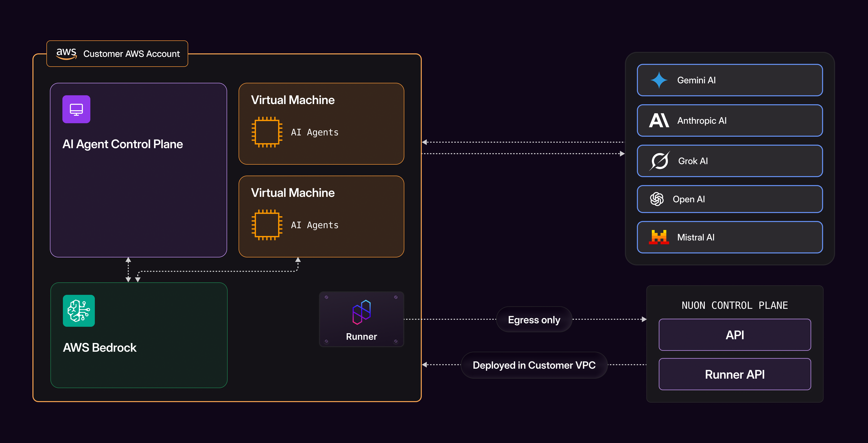Click the Egress only label
Image resolution: width=868 pixels, height=443 pixels.
[x=534, y=319]
